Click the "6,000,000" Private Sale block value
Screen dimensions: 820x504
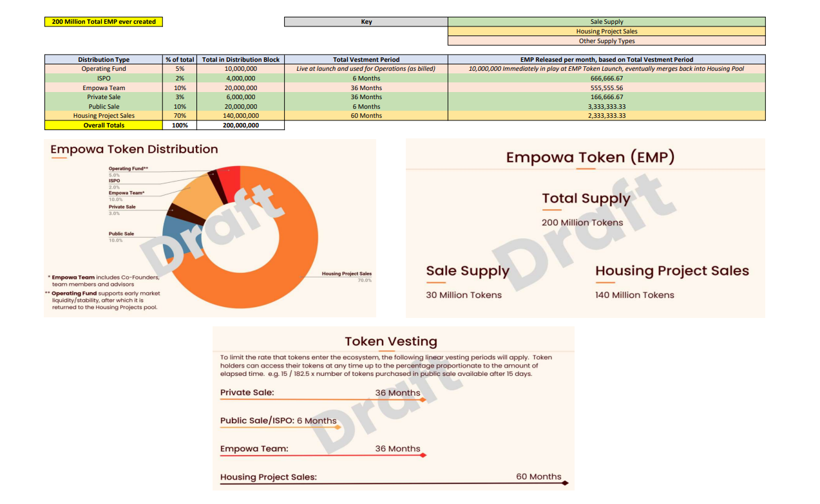(241, 97)
